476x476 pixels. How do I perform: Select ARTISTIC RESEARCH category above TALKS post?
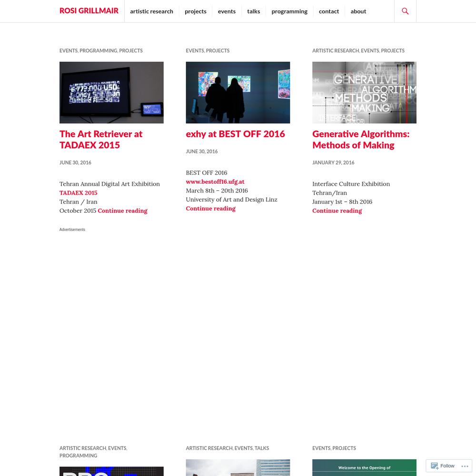click(209, 448)
